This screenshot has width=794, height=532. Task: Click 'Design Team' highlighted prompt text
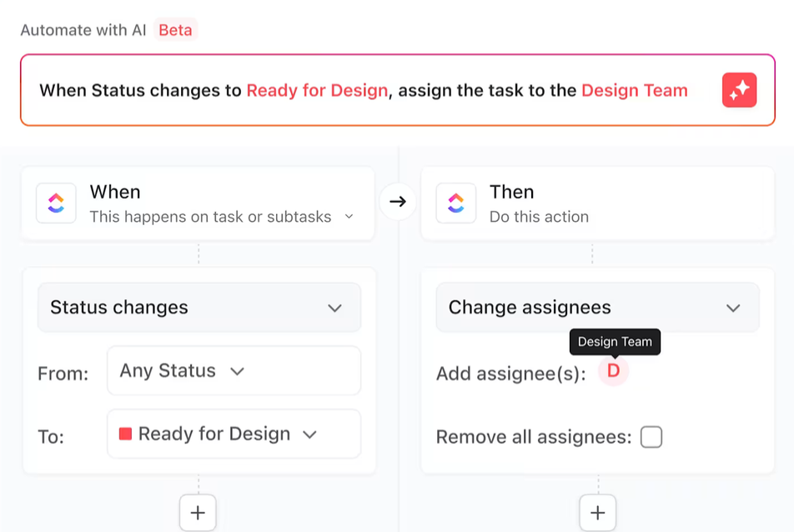(x=634, y=91)
